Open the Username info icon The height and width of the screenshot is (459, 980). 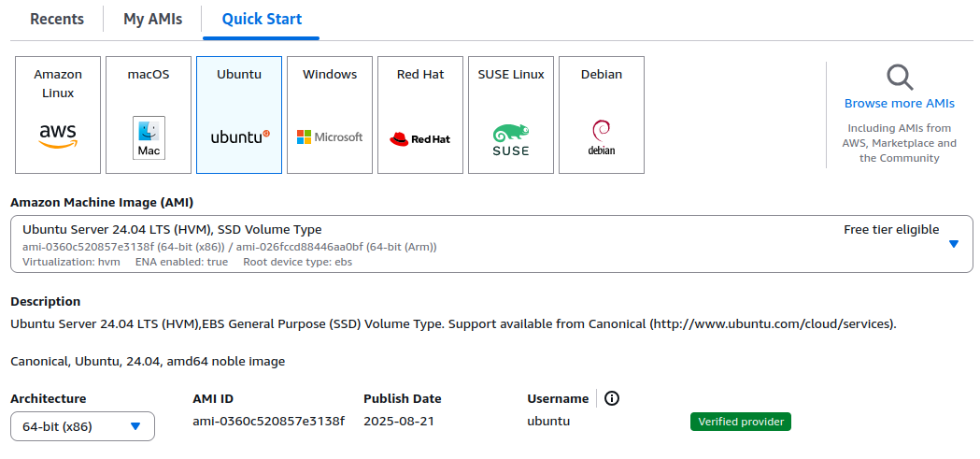[612, 398]
